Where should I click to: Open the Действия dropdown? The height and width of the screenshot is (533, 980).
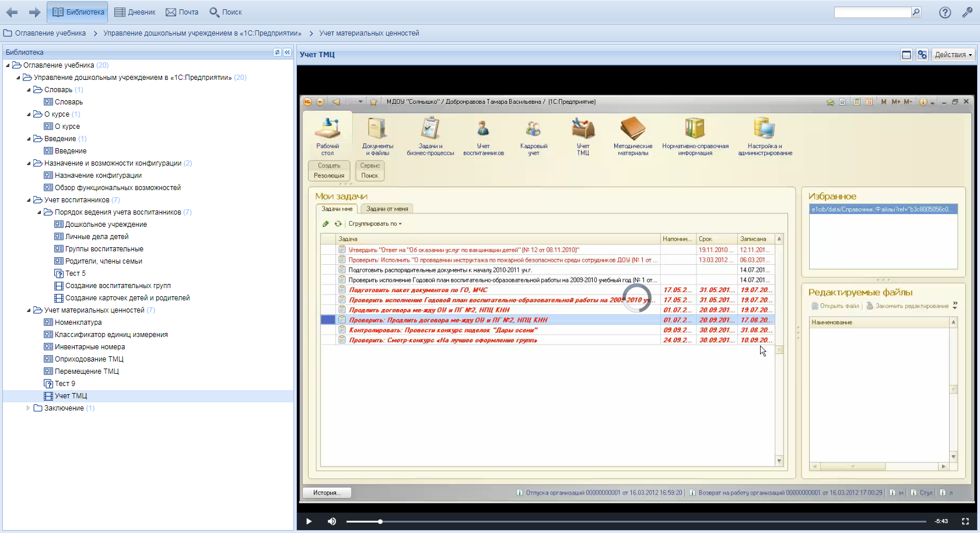[x=954, y=55]
